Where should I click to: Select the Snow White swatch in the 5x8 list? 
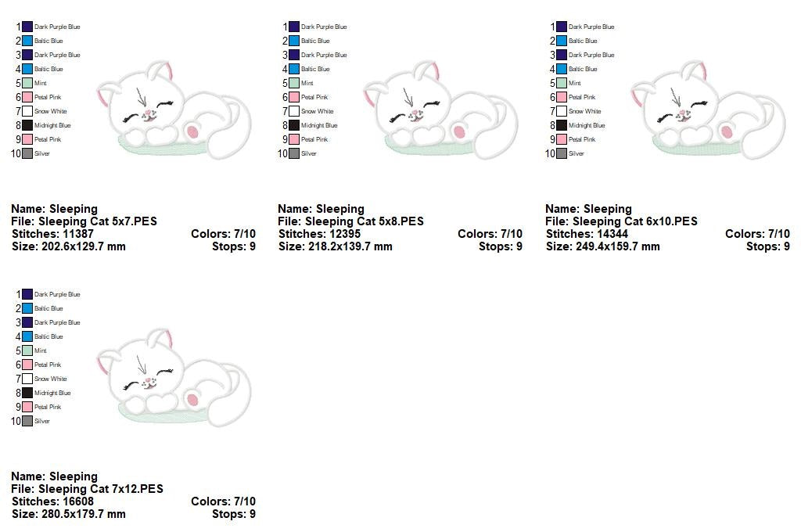[293, 110]
